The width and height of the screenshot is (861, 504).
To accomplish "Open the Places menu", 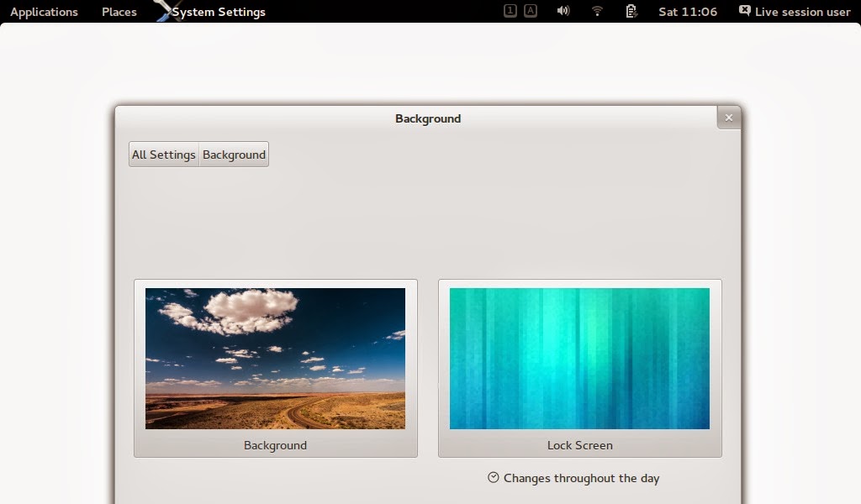I will [119, 12].
